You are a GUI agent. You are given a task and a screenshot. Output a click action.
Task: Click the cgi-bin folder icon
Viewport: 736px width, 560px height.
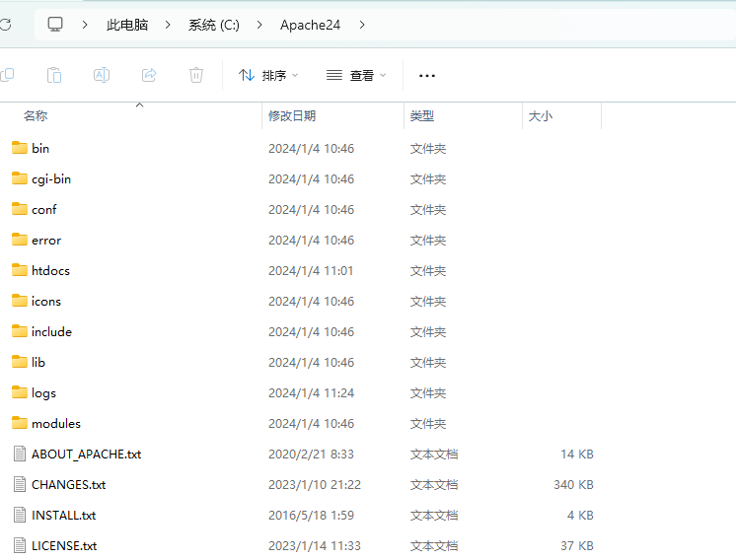tap(20, 178)
